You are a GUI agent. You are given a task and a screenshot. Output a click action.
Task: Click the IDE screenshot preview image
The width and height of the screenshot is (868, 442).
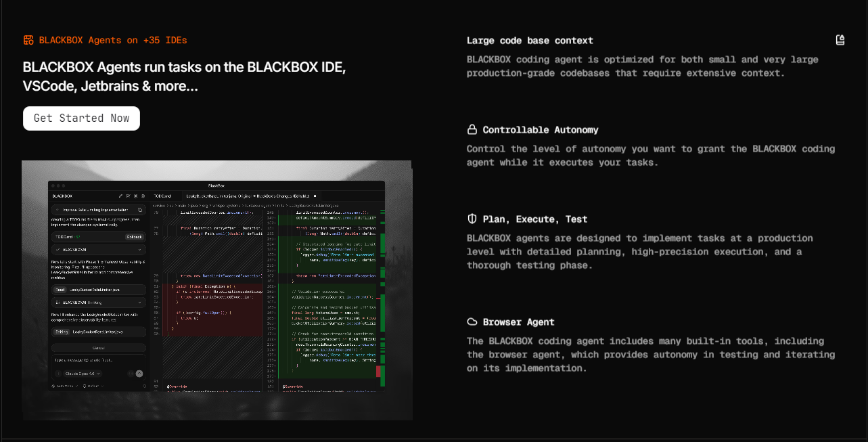(216, 290)
